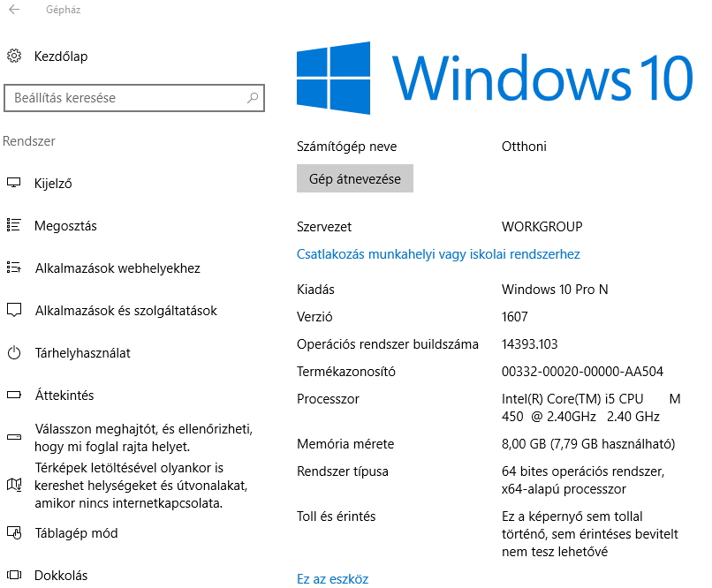
Task: Click the Dokkolás icon
Action: tap(14, 576)
